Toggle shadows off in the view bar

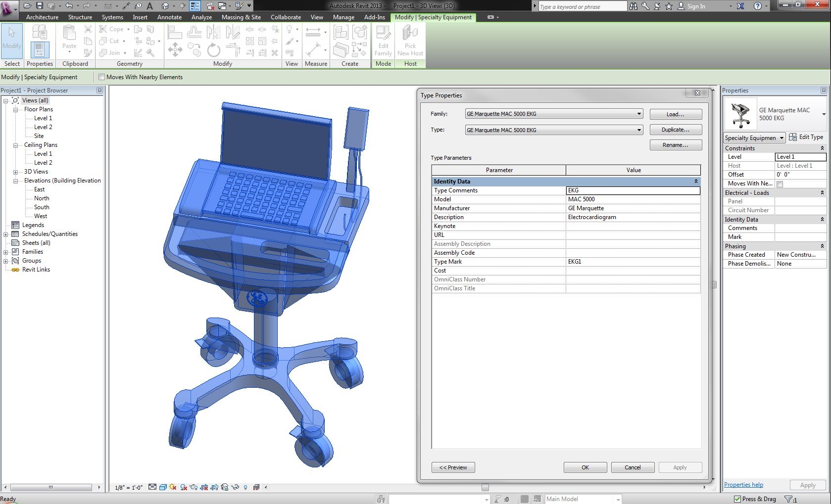pos(173,488)
